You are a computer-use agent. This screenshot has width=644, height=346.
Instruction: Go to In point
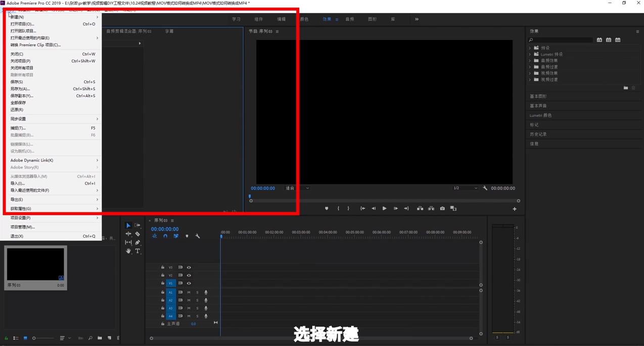pyautogui.click(x=362, y=208)
